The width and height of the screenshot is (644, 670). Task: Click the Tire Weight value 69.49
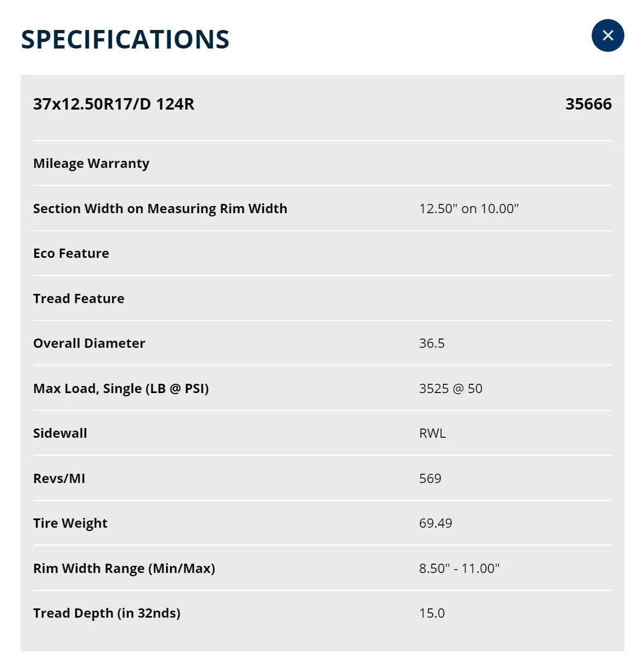(436, 523)
